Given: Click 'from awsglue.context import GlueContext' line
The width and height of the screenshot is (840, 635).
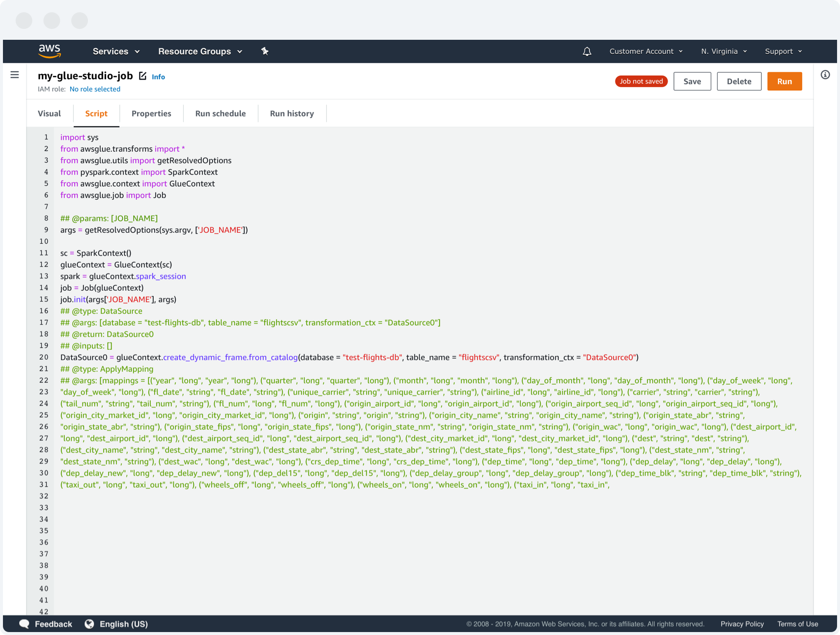Looking at the screenshot, I should (138, 184).
